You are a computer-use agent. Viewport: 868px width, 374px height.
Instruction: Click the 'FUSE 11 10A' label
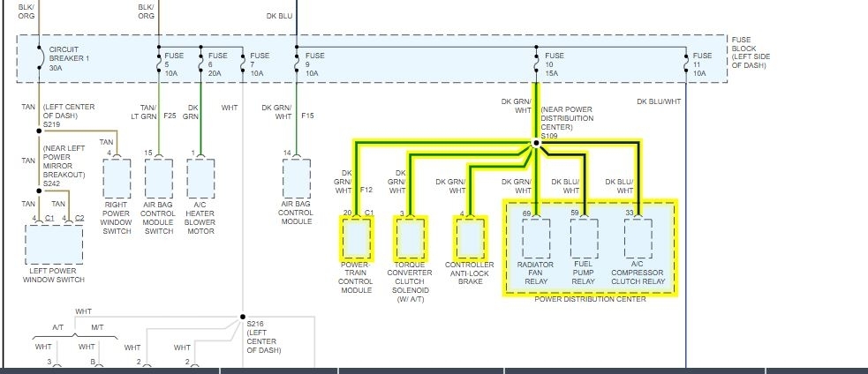pos(703,64)
